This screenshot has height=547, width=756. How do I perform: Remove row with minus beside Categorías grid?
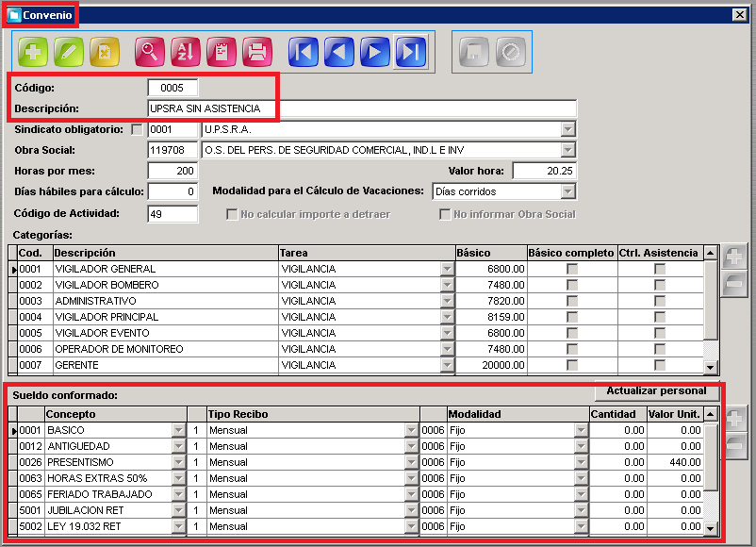(733, 284)
